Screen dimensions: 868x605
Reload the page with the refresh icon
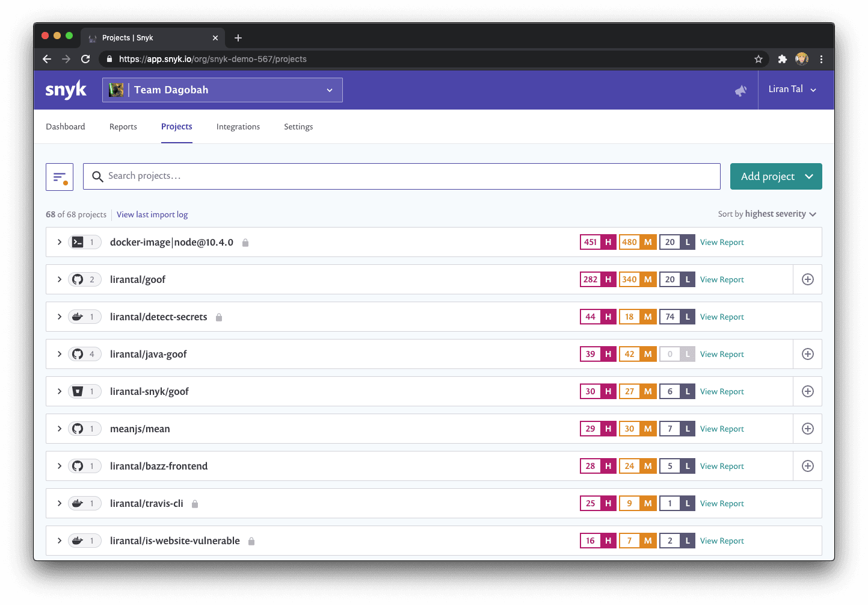tap(85, 59)
